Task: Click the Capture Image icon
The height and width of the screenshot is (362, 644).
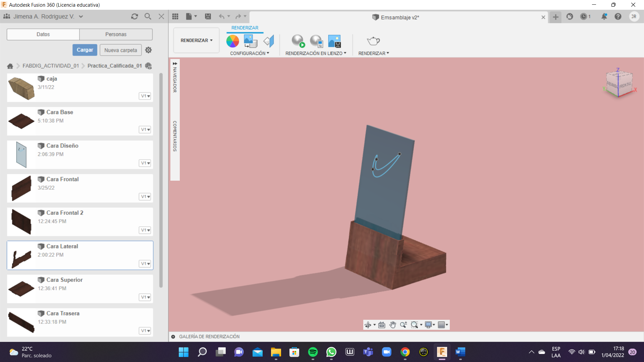Action: coord(334,41)
